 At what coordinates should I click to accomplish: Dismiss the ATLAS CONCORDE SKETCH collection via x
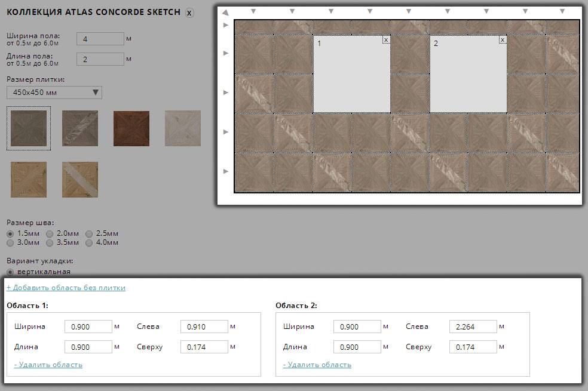(x=189, y=12)
